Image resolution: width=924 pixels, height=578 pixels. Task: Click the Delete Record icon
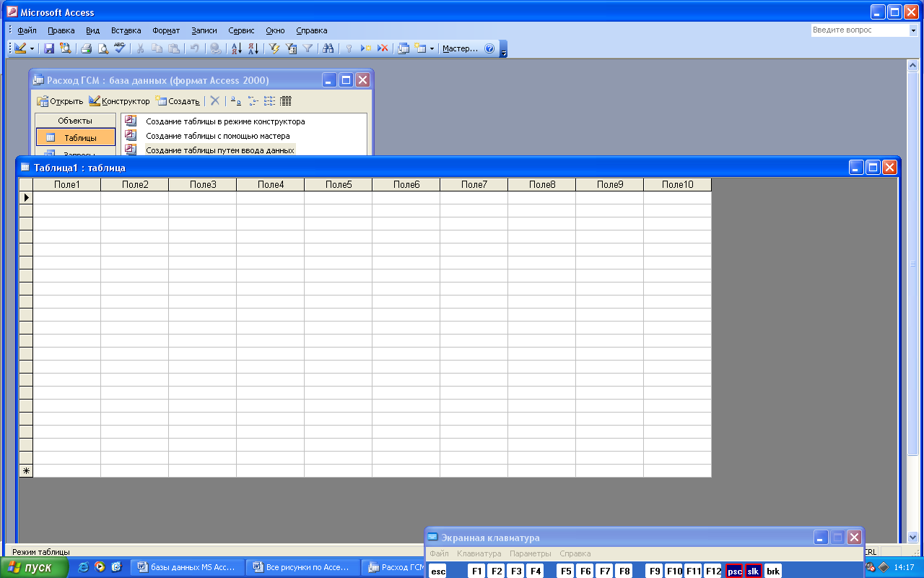[x=383, y=48]
